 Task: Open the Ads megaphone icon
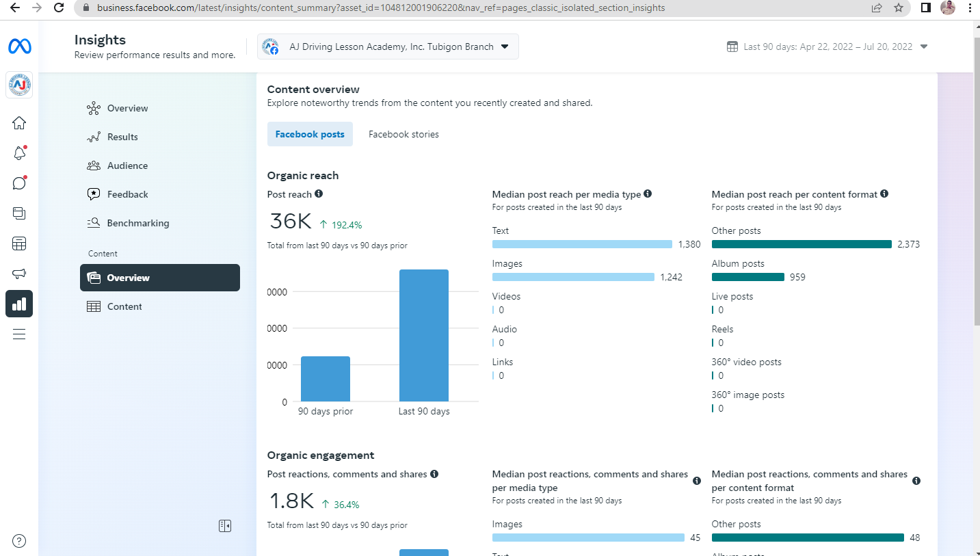pyautogui.click(x=19, y=274)
